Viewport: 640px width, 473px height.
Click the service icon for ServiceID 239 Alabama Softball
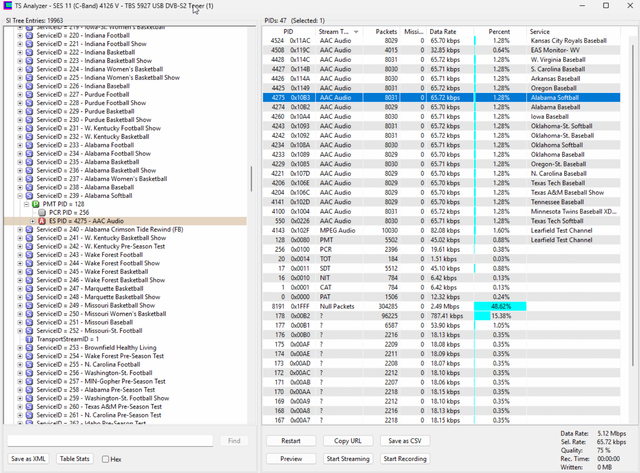click(x=29, y=195)
